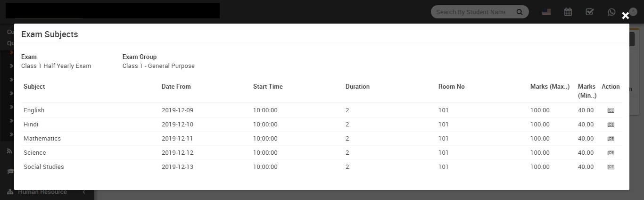Open the language flag dropdown
The image size is (644, 200).
pos(546,12)
